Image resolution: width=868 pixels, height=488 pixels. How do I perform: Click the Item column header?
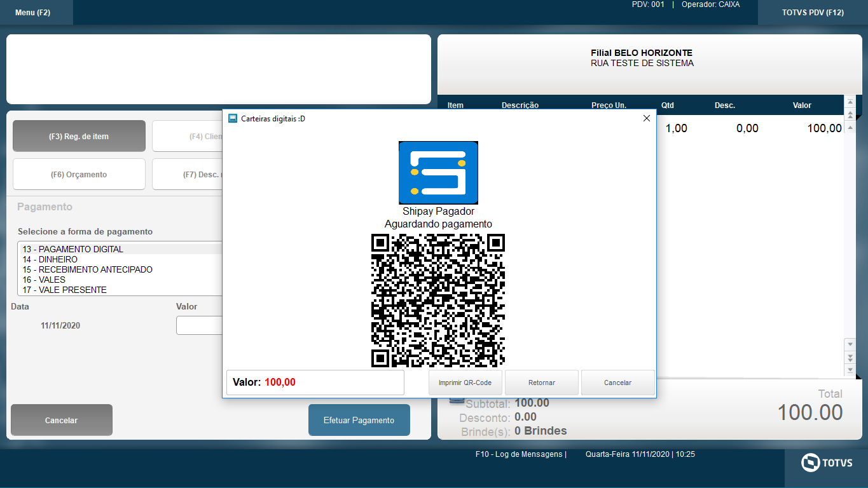pos(455,105)
